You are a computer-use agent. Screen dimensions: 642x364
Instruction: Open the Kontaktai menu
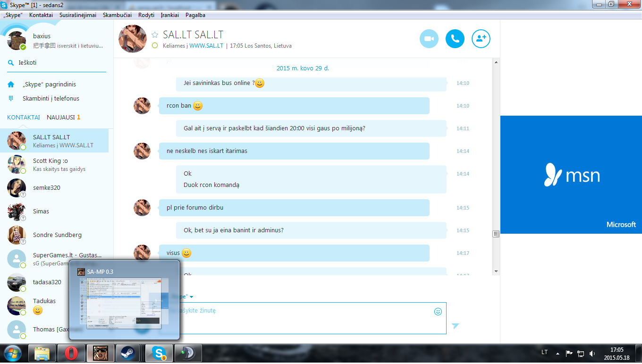tap(41, 15)
